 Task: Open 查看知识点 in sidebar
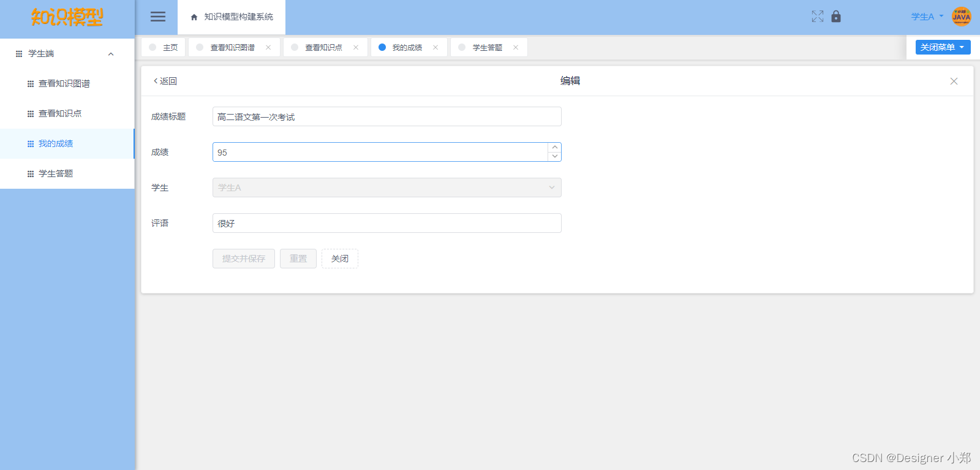pos(67,114)
